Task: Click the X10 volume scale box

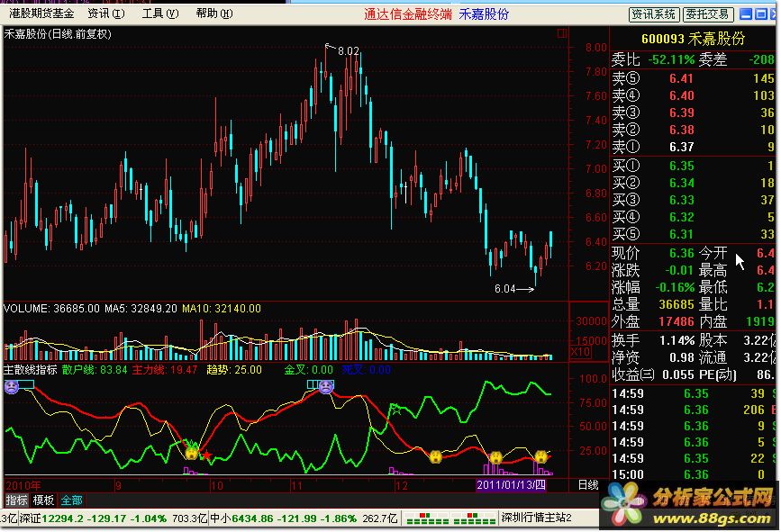Action: [x=580, y=352]
